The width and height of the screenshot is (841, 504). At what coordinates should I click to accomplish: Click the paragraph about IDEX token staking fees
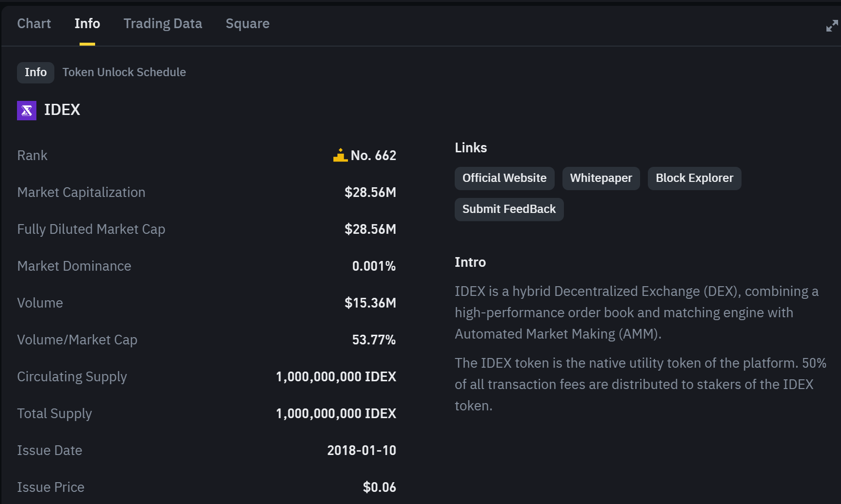(x=641, y=384)
